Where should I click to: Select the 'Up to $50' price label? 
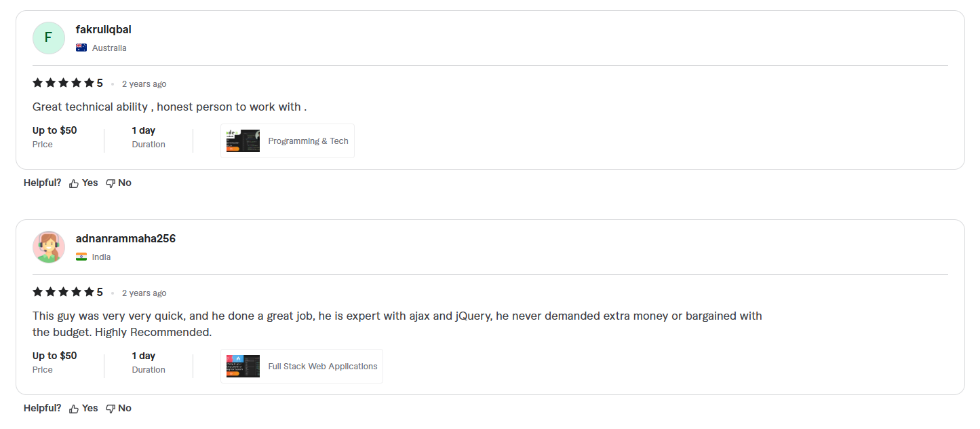[x=54, y=130]
